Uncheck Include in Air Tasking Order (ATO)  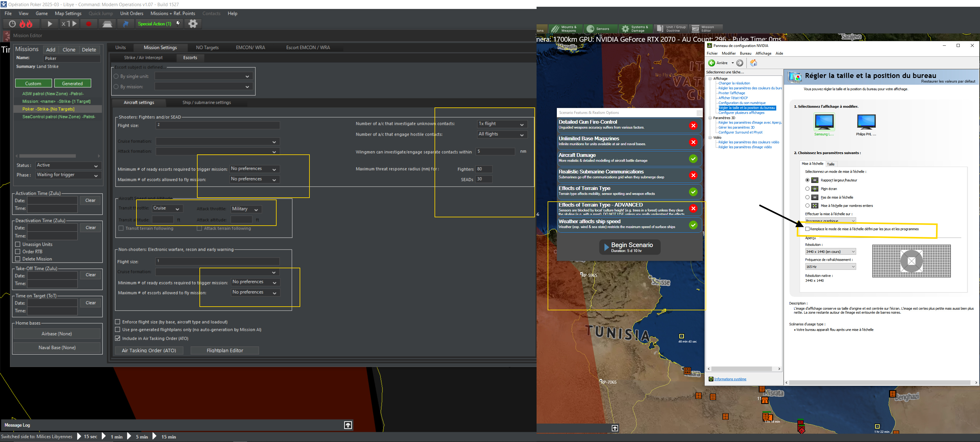click(x=118, y=338)
